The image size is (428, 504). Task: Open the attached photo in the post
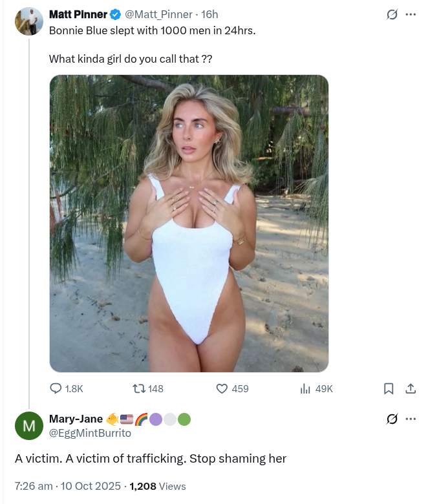pos(189,223)
